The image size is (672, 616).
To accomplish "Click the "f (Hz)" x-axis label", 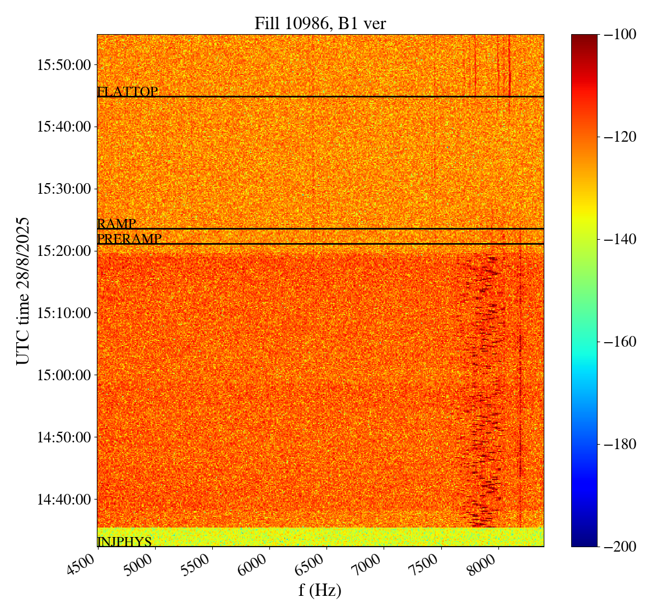I will 320,590.
